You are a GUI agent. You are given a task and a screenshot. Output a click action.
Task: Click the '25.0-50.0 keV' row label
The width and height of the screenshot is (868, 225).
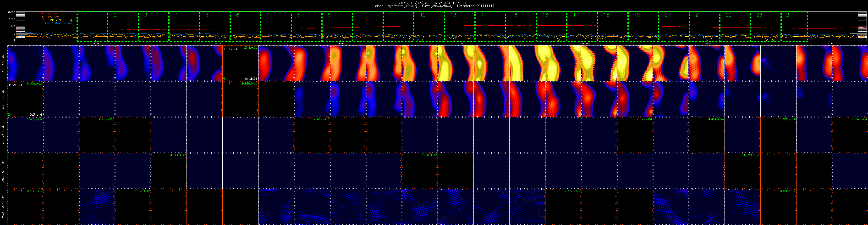3,171
